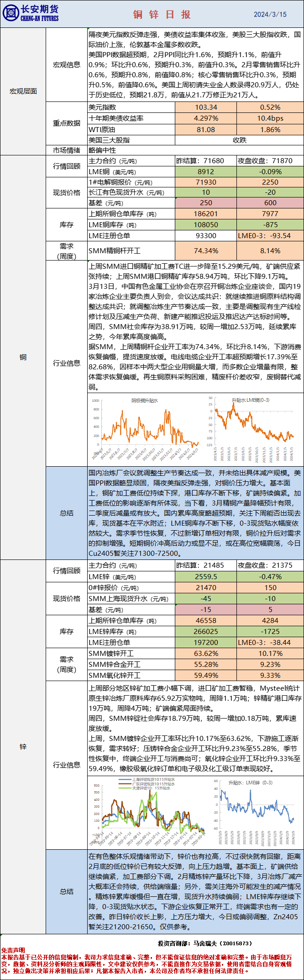Select the 美元指数 value 103.34
This screenshot has width=304, height=980.
[x=206, y=107]
